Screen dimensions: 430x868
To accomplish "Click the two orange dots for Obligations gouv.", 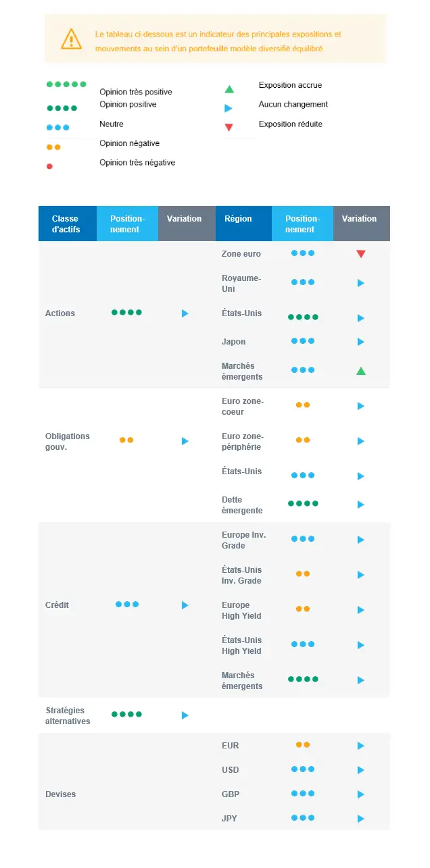I will (x=126, y=440).
